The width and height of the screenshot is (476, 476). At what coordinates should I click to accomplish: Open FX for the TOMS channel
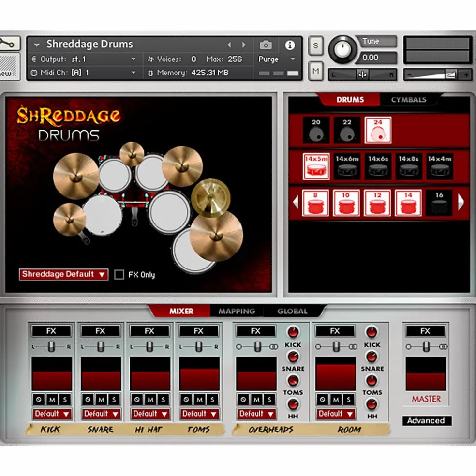coord(199,331)
